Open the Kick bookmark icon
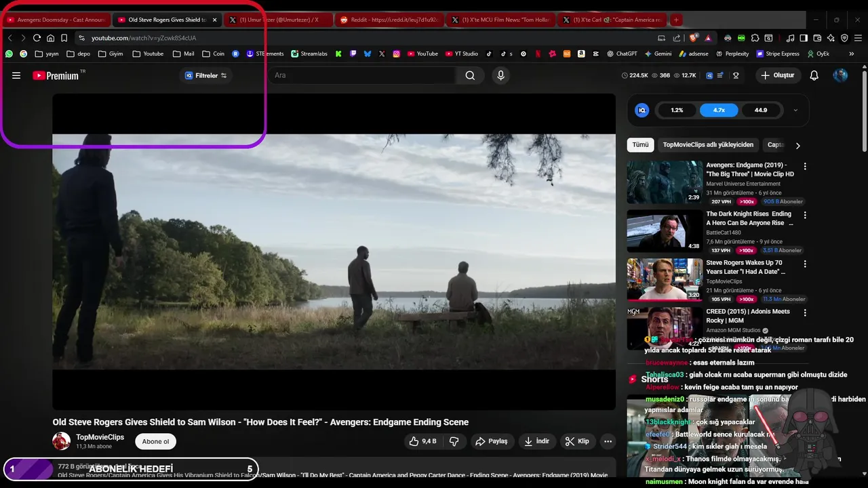This screenshot has height=488, width=868. point(338,54)
